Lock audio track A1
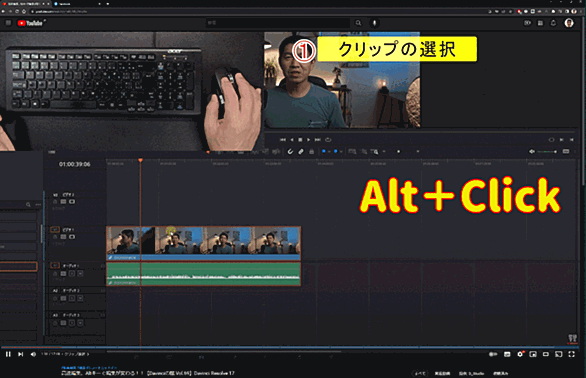586x378 pixels. [55, 274]
